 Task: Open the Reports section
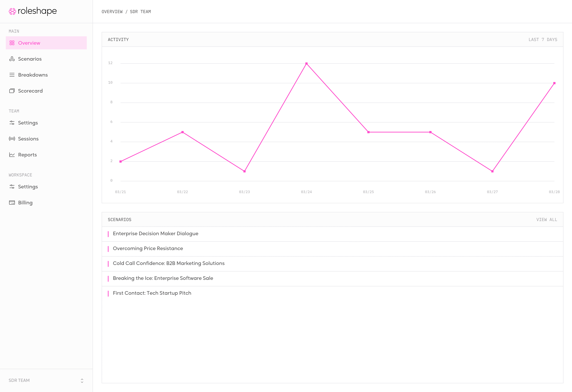click(x=46, y=155)
